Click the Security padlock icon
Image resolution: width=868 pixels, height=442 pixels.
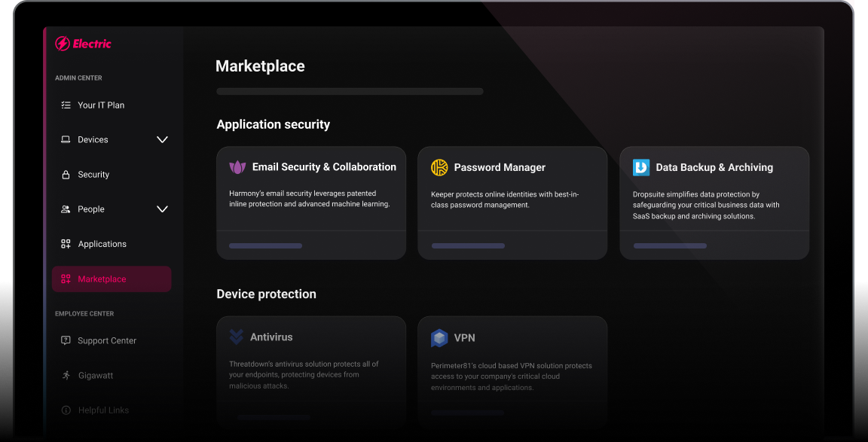(x=66, y=175)
